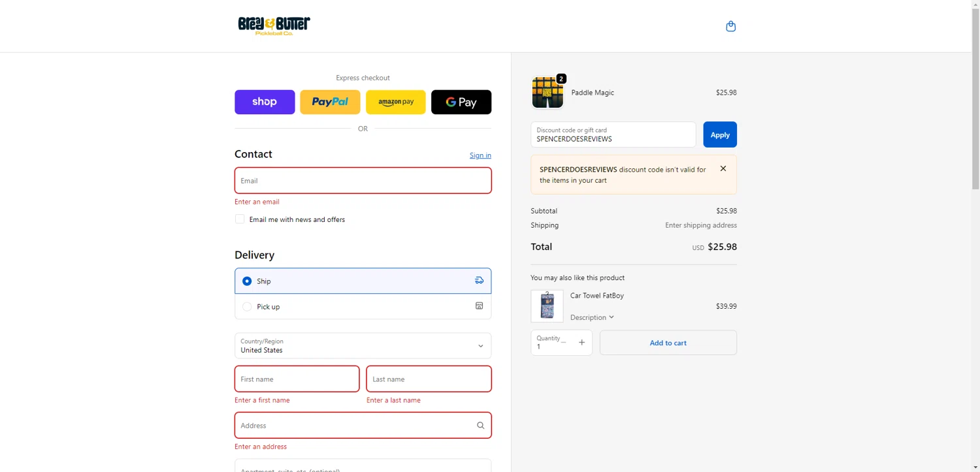980x472 pixels.
Task: Click the 'Enter a first name' error
Action: pos(262,400)
